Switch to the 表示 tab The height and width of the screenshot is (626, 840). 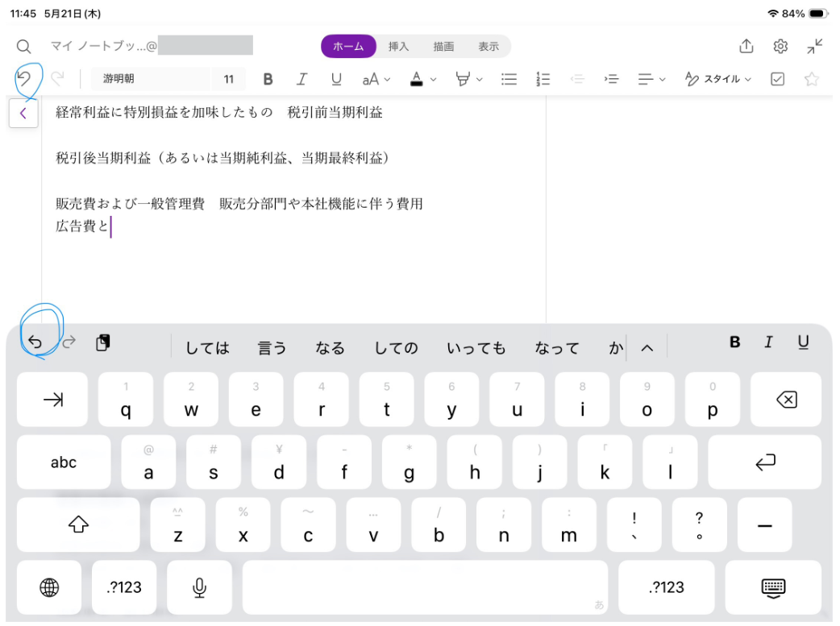click(489, 47)
